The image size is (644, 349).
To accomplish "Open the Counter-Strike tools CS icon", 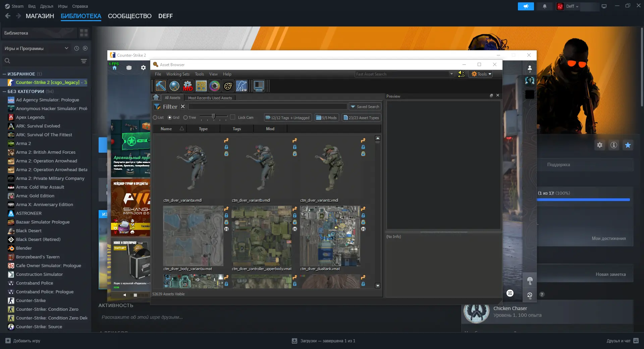I will (x=241, y=86).
